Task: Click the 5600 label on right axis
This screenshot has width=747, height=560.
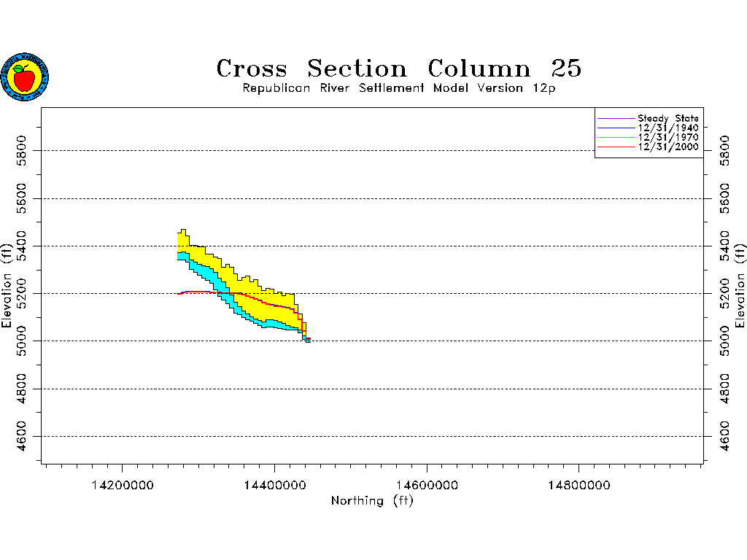Action: (x=724, y=198)
